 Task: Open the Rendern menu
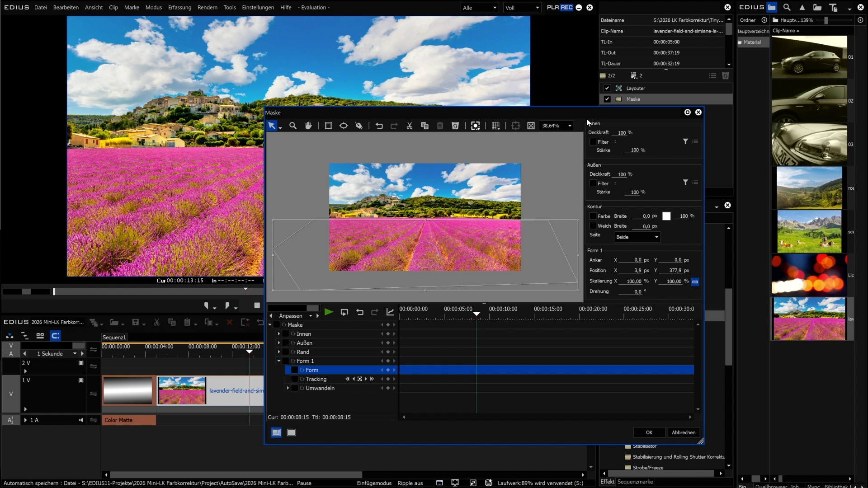[208, 8]
